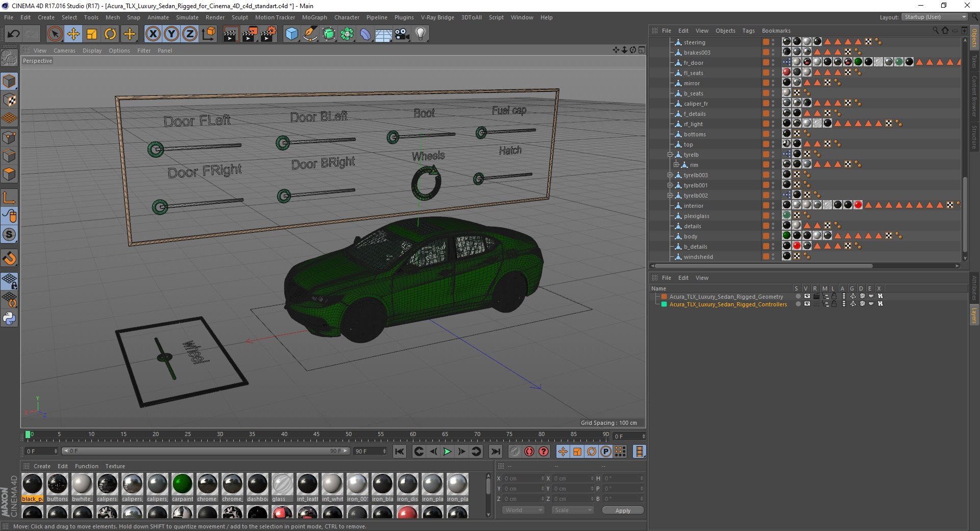Viewport: 980px width, 531px height.
Task: Switch to Texture mode in left palette
Action: (x=9, y=100)
